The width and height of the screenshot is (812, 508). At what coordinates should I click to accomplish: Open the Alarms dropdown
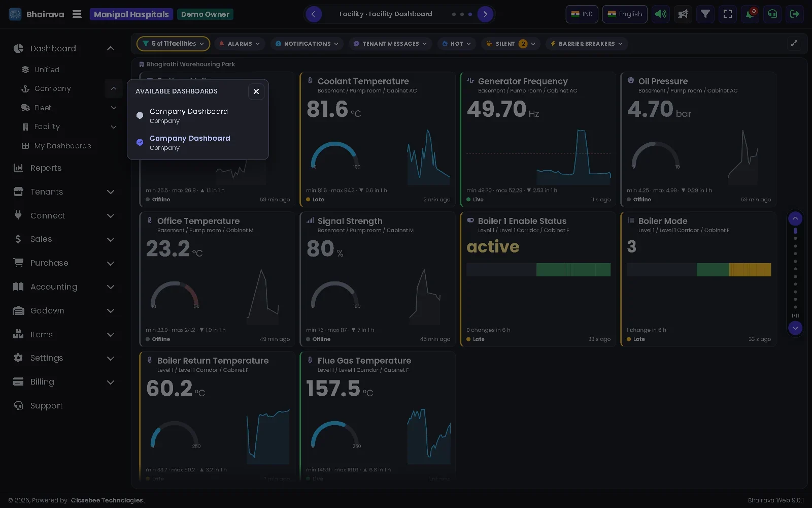pos(239,44)
